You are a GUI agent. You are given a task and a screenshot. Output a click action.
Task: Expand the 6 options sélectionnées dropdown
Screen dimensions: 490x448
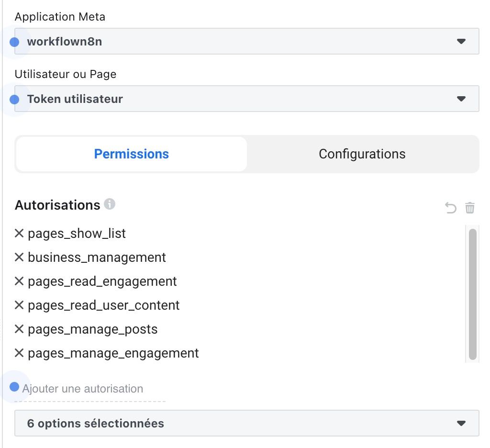coord(246,423)
